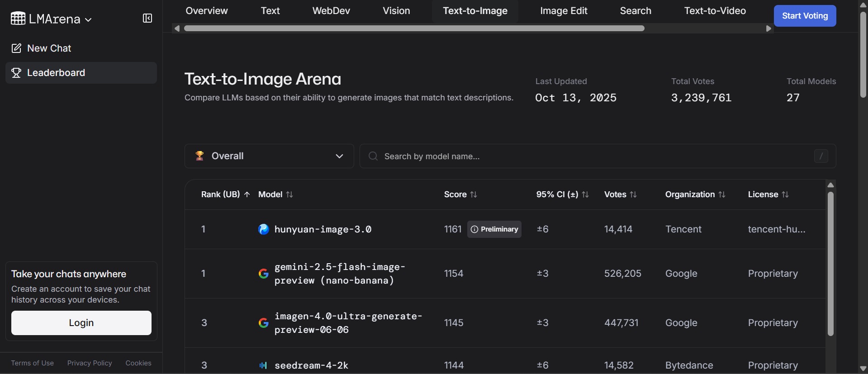Click the Total Models value 27
Image resolution: width=868 pixels, height=374 pixels.
coord(793,98)
